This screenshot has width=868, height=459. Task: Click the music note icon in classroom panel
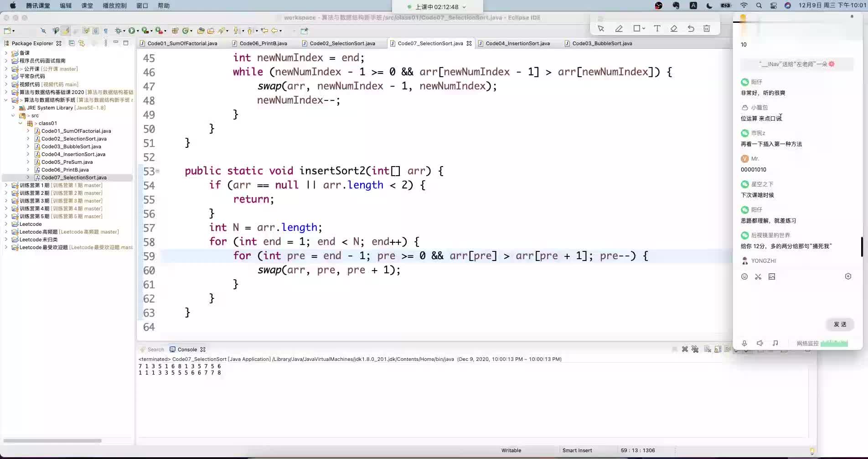coord(775,343)
